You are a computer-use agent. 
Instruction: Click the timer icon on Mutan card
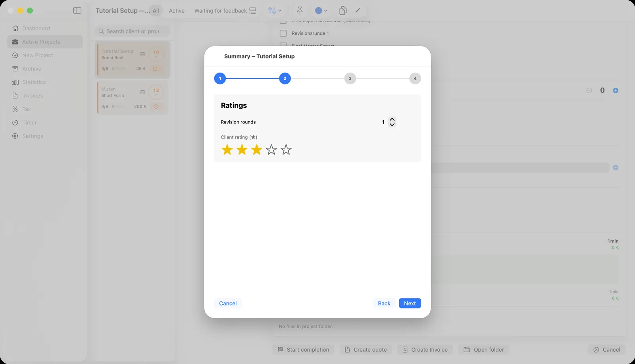click(156, 106)
